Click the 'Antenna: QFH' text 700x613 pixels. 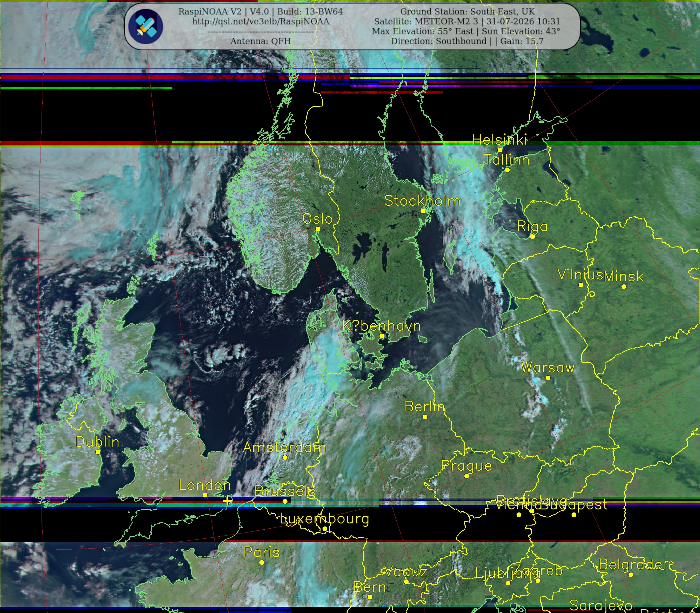coord(261,41)
